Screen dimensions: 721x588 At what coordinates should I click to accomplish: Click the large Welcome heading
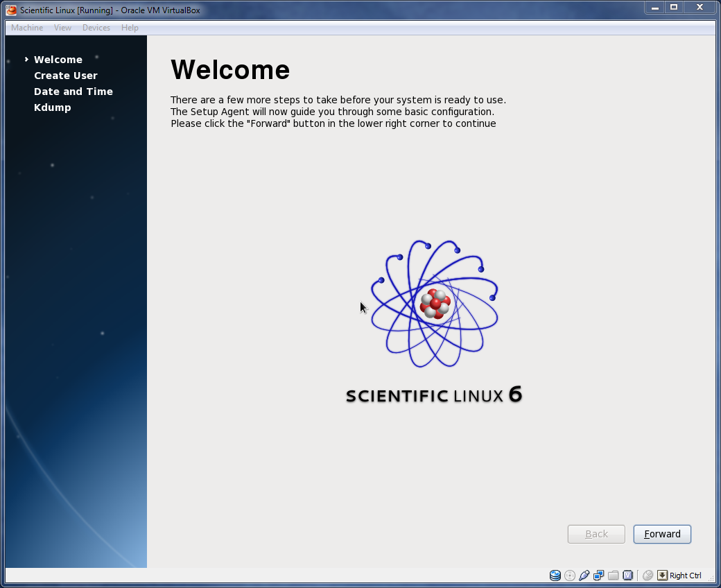pos(230,70)
